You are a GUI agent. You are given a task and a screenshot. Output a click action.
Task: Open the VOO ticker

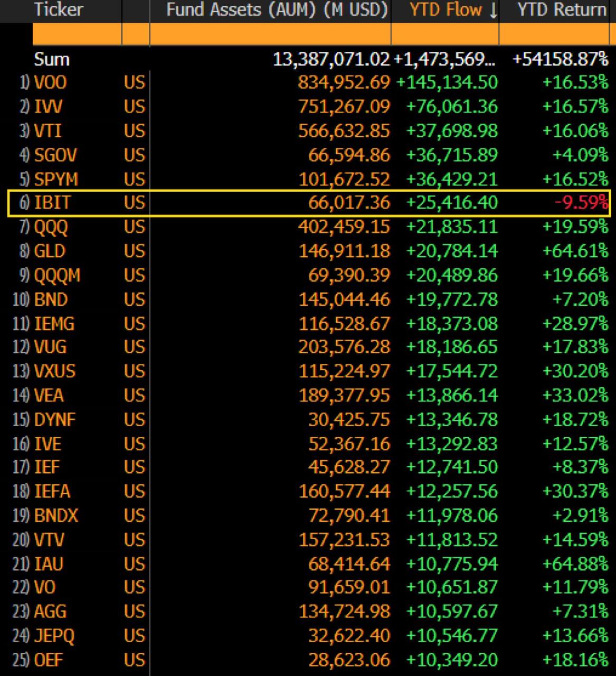(50, 82)
